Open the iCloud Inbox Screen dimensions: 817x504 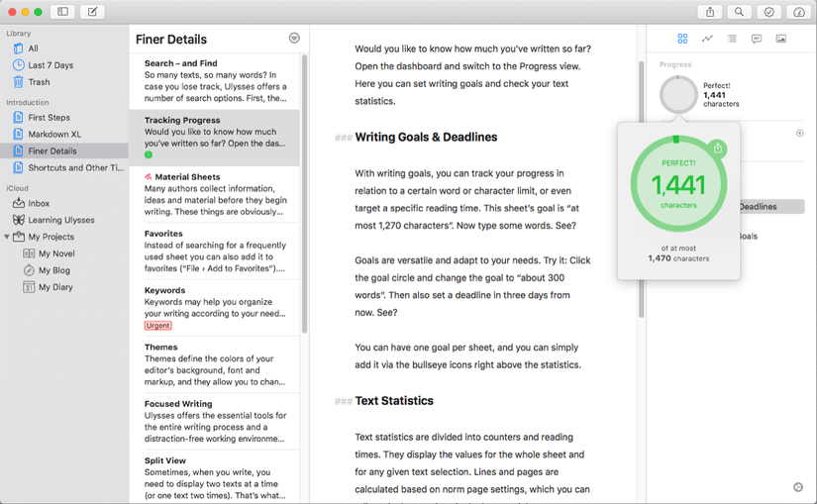tap(64, 203)
